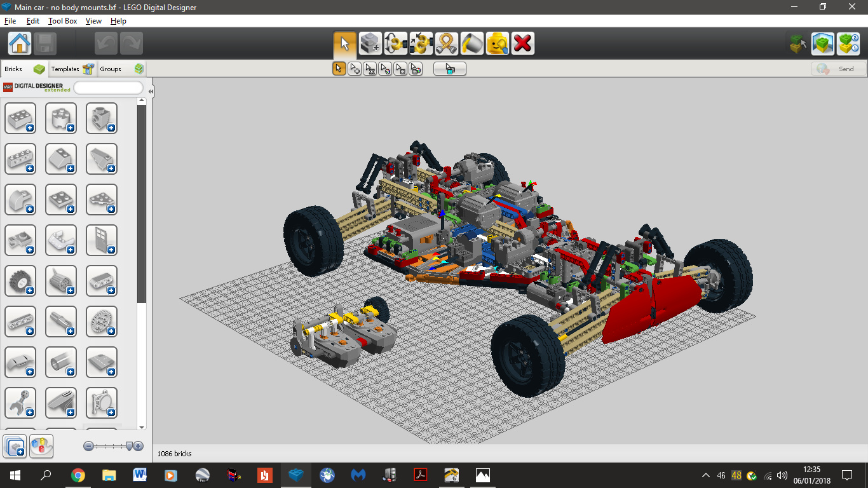Viewport: 868px width, 488px height.
Task: Enable single-brick selection mode
Action: tap(339, 69)
